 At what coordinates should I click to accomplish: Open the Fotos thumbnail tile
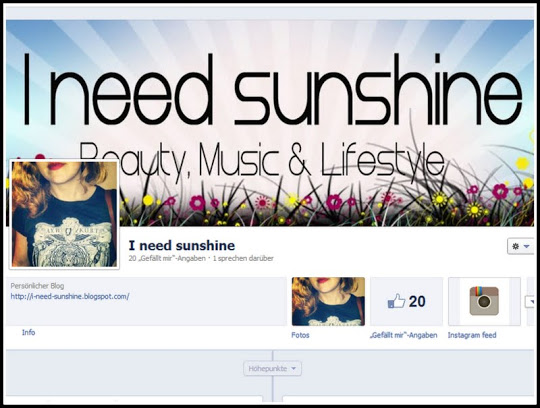point(328,301)
